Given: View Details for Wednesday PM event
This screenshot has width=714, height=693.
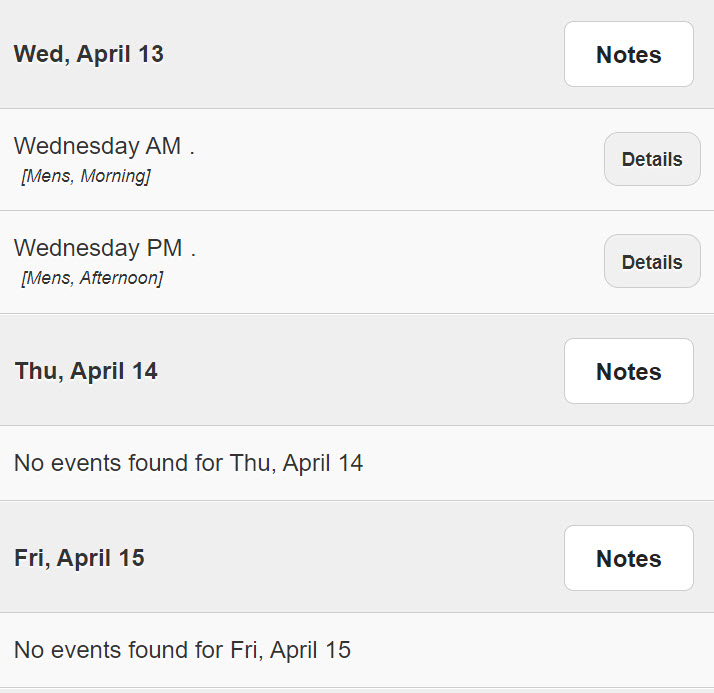Looking at the screenshot, I should pos(652,262).
